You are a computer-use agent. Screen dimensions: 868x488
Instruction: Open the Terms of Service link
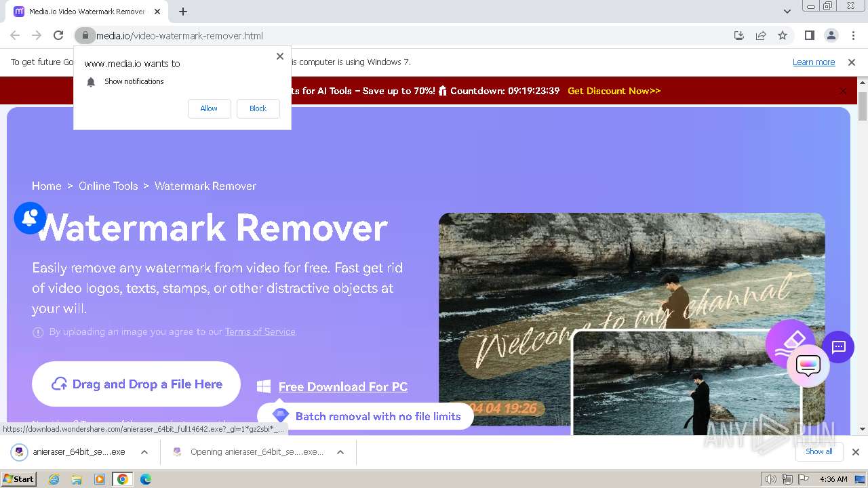click(260, 332)
